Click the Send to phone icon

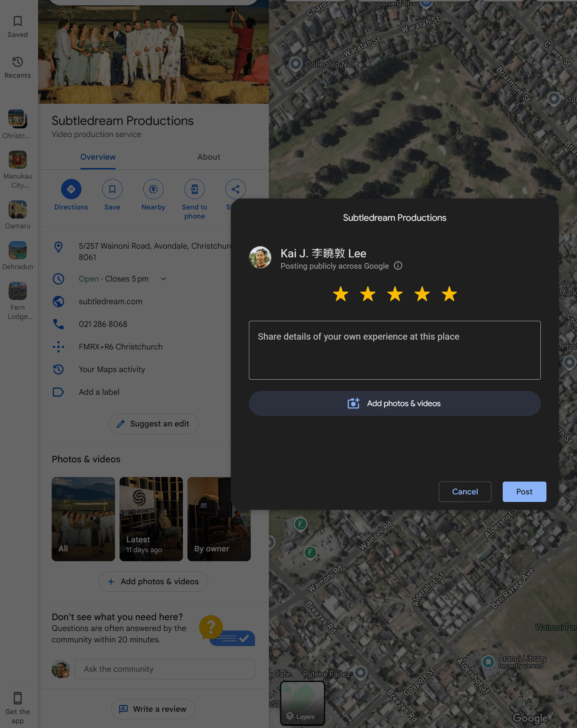point(195,189)
